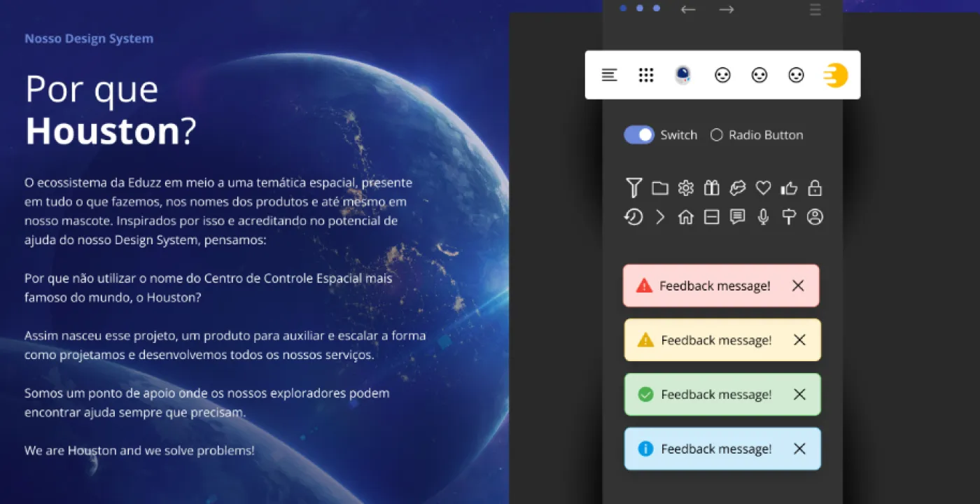The height and width of the screenshot is (504, 980).
Task: Go forward using the right arrow
Action: click(x=727, y=10)
